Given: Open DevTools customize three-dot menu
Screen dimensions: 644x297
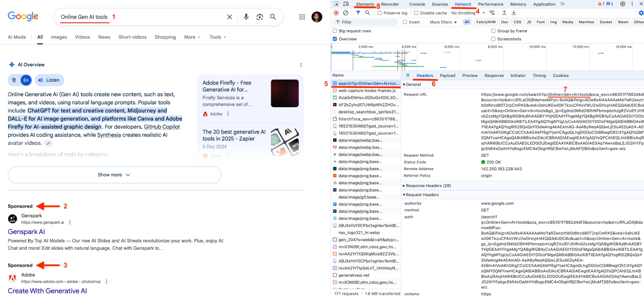Looking at the screenshot, I should coord(632,4).
